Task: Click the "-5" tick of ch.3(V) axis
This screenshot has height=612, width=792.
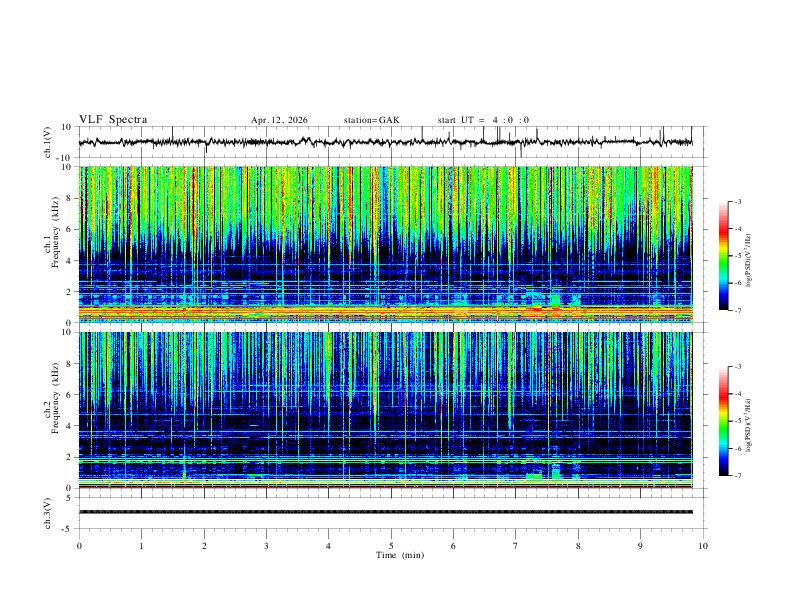Action: click(68, 529)
